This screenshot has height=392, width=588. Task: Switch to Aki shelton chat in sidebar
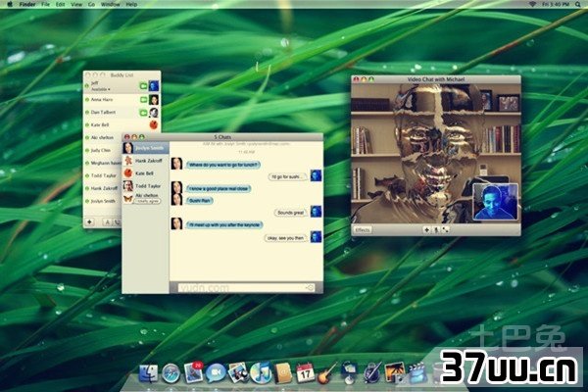point(145,198)
